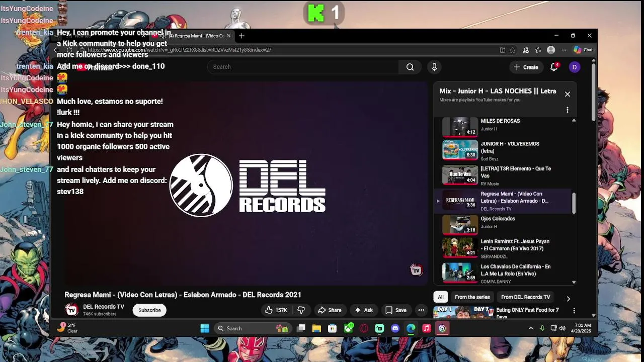Open DEL Records TV channel avatar

point(72,310)
